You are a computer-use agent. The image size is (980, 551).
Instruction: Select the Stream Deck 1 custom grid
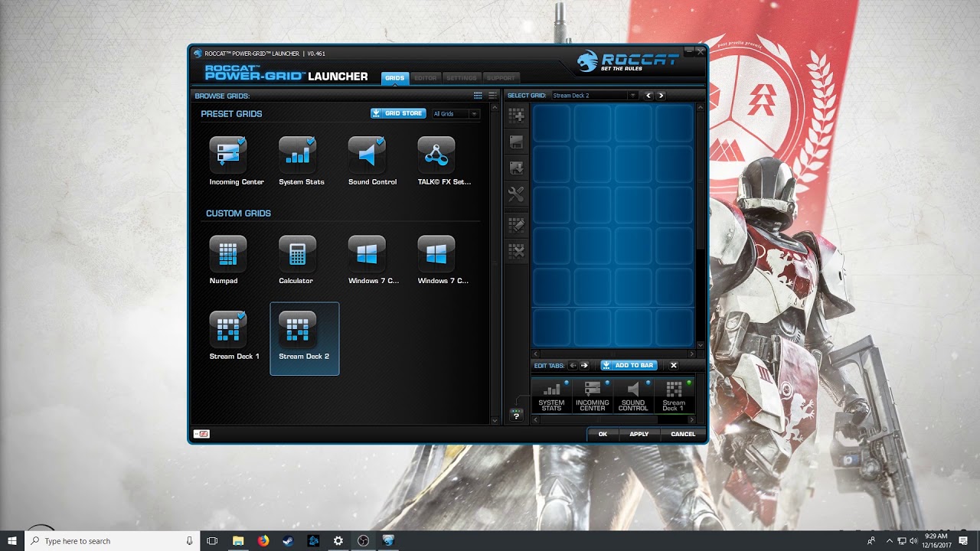point(228,329)
